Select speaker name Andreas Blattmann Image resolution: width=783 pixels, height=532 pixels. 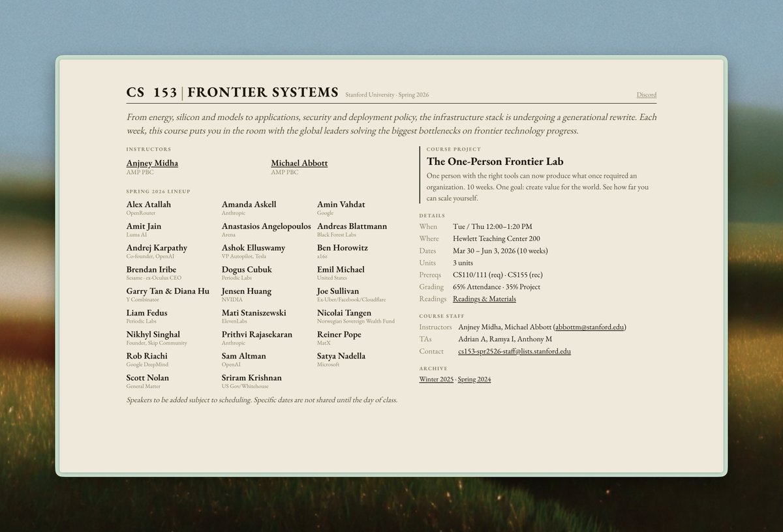(x=352, y=226)
